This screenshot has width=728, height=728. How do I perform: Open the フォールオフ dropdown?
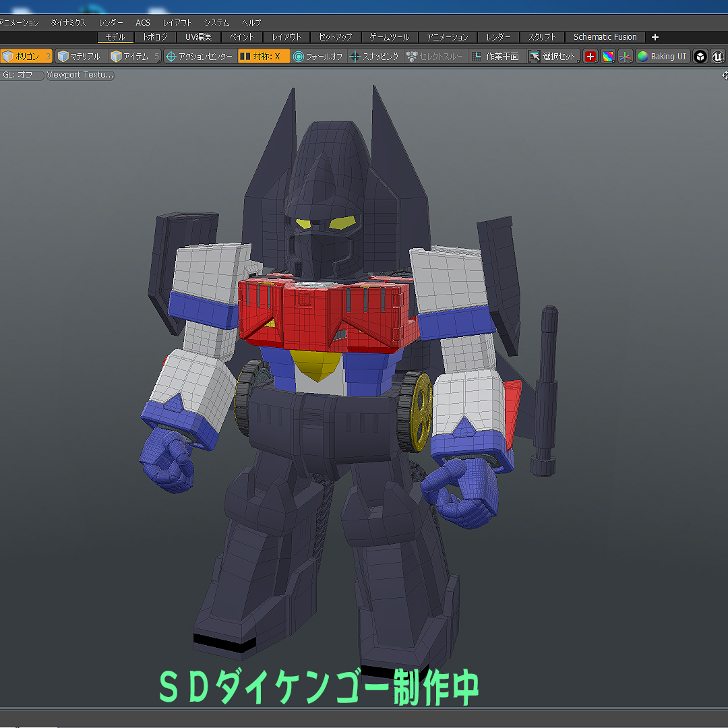[x=319, y=56]
